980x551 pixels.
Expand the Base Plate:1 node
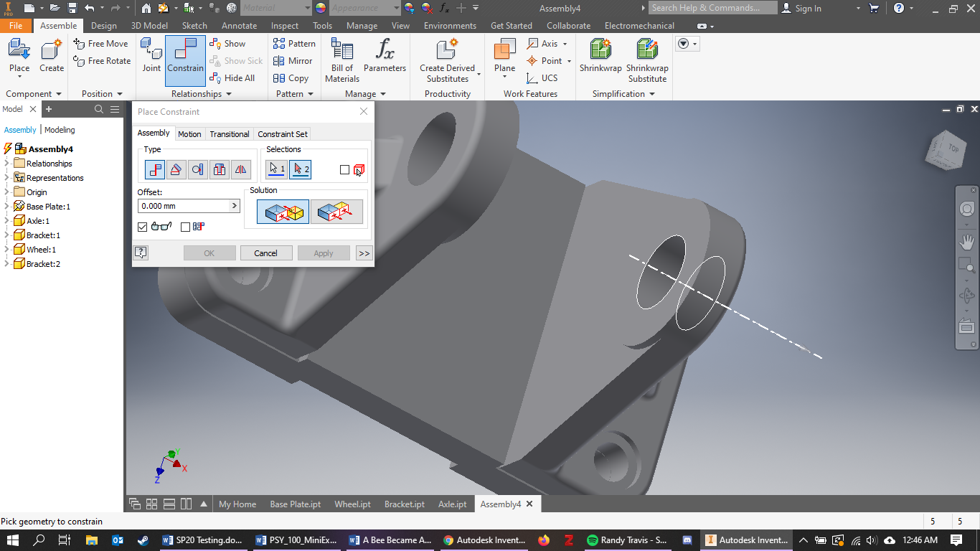[x=6, y=207]
